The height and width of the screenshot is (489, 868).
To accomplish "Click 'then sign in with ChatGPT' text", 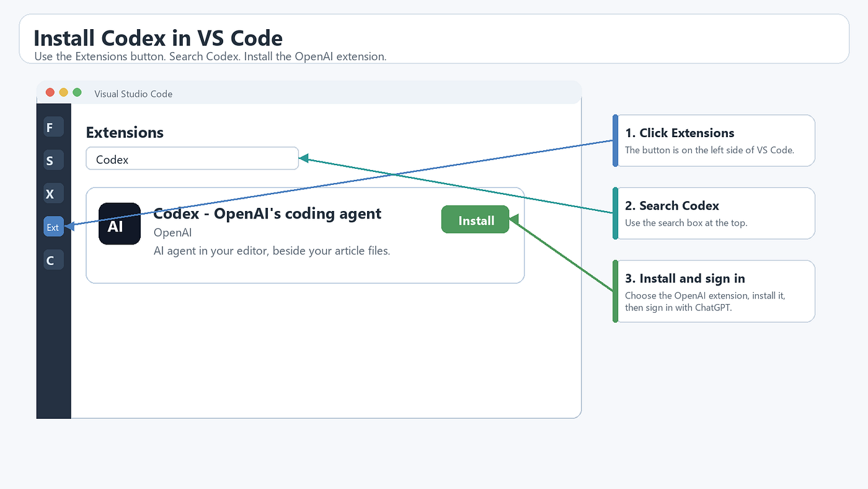I will [678, 307].
